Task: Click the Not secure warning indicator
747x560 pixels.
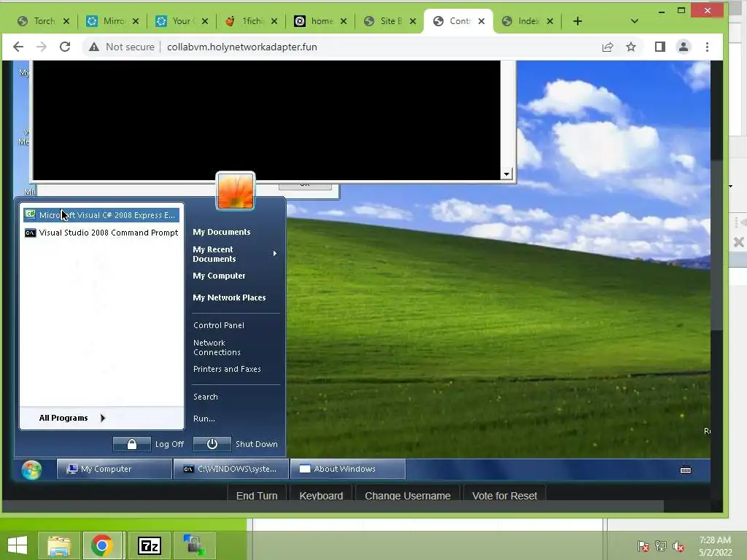Action: [122, 47]
